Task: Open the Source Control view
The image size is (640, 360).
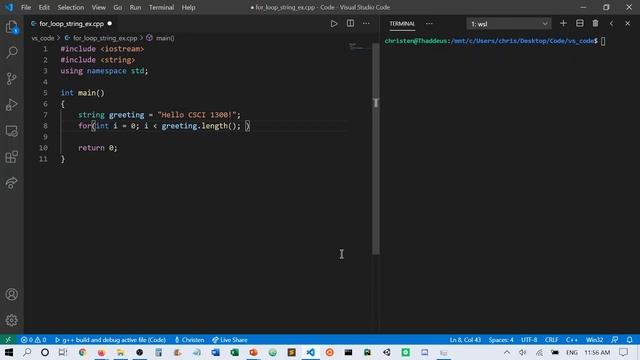Action: point(12,78)
